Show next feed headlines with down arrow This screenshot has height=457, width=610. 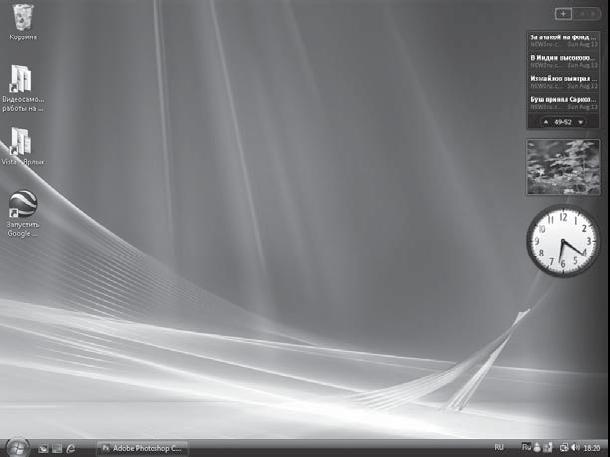[x=580, y=122]
